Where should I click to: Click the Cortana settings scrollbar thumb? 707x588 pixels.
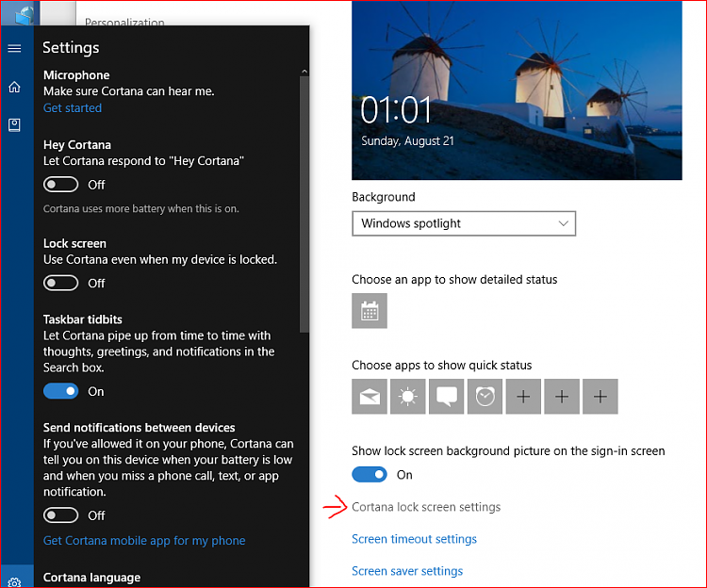click(304, 204)
